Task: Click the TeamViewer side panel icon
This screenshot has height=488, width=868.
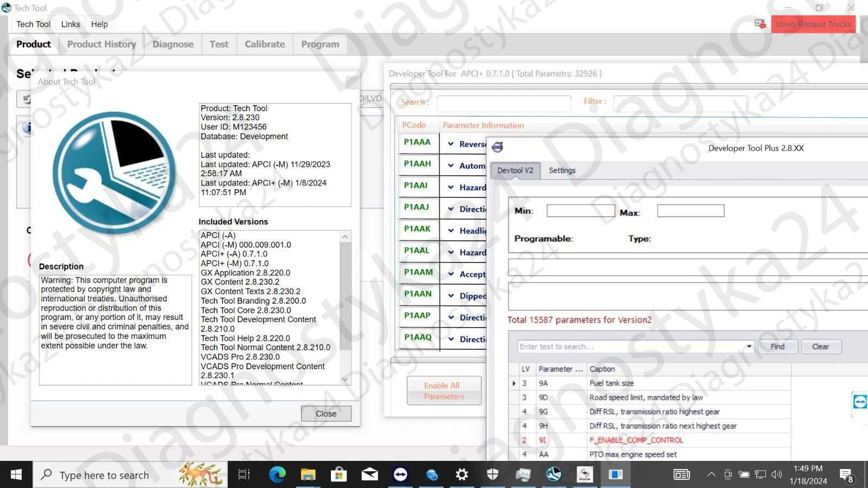Action: point(860,402)
